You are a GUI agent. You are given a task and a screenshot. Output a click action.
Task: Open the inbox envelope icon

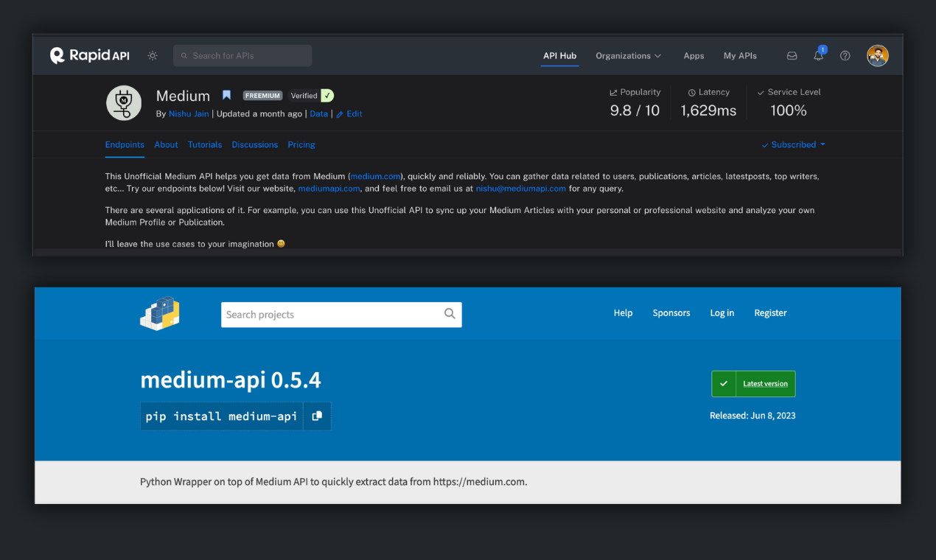792,56
